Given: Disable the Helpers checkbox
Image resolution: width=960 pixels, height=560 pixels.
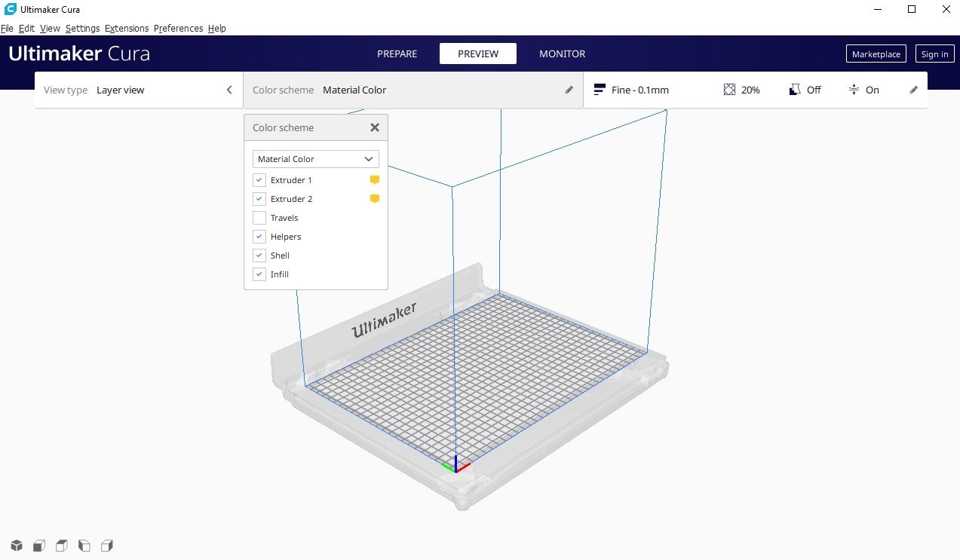Looking at the screenshot, I should point(259,237).
